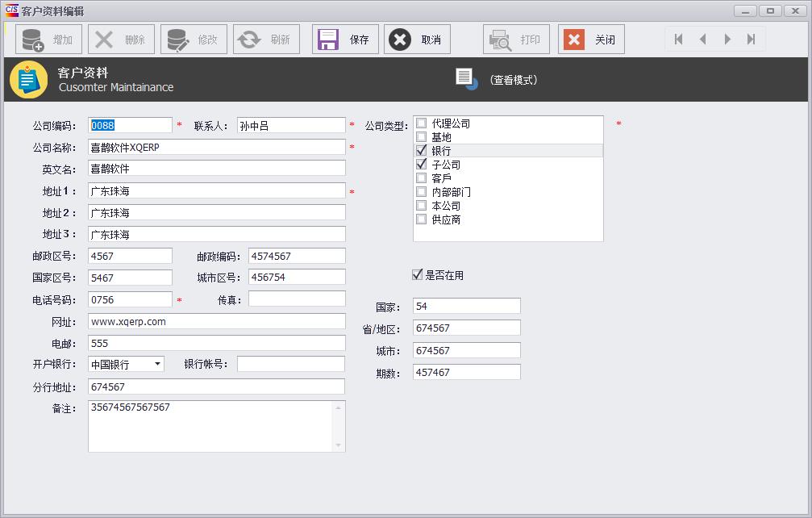Click the next record navigation arrow
This screenshot has width=812, height=518.
[x=728, y=39]
